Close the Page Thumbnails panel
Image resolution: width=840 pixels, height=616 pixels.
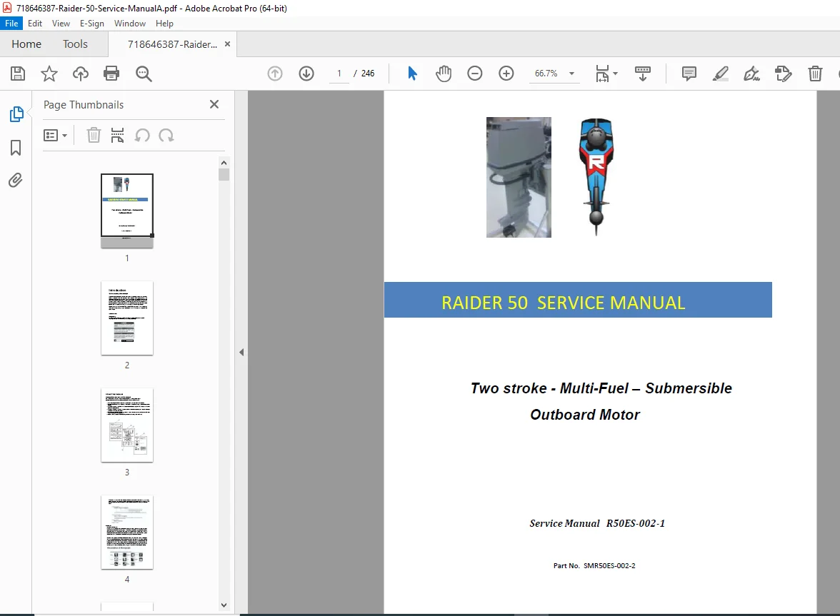click(x=214, y=104)
